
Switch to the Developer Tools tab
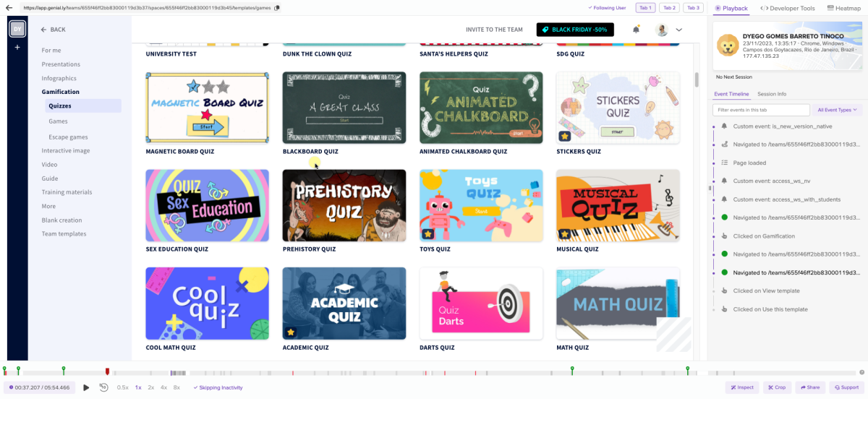pyautogui.click(x=788, y=8)
